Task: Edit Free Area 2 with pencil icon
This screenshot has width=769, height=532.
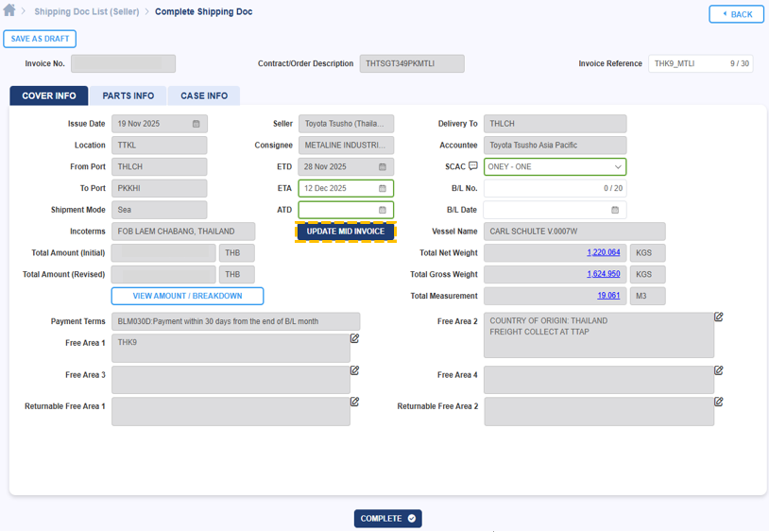Action: [x=719, y=317]
